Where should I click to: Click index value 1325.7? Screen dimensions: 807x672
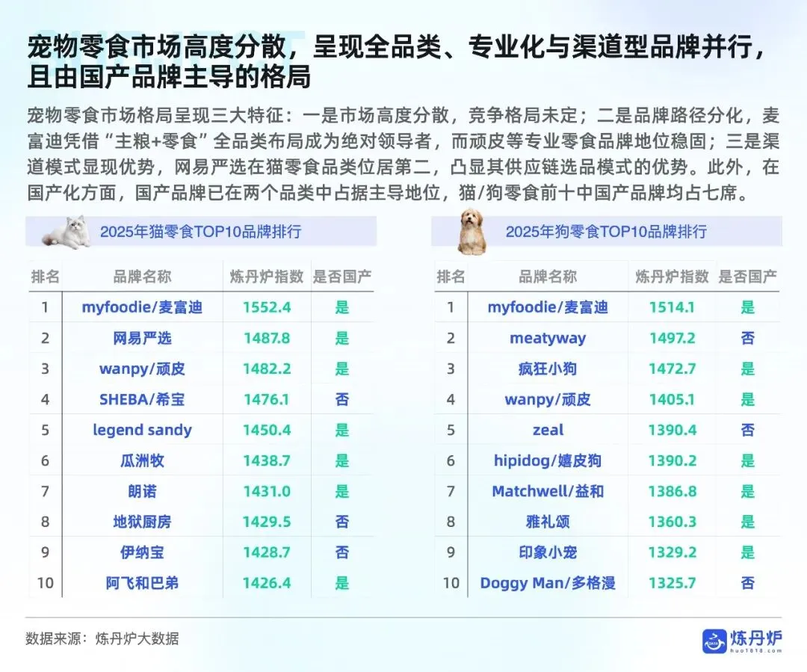672,584
